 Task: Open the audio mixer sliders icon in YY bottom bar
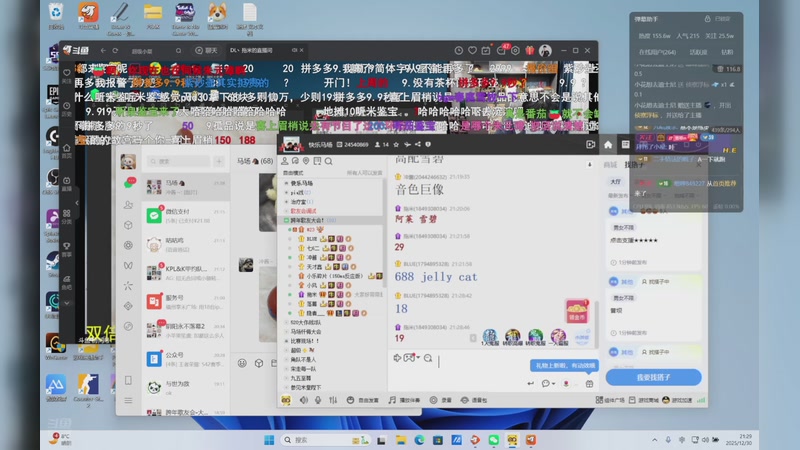click(333, 400)
